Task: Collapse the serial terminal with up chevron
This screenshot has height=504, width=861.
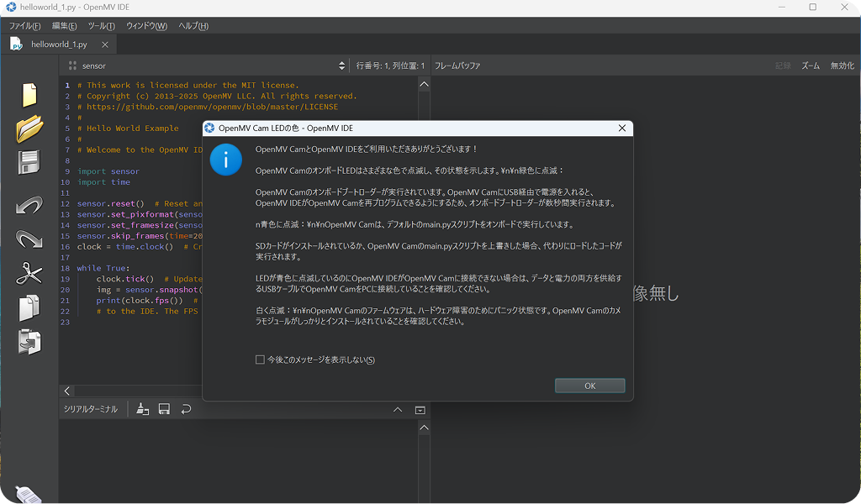Action: click(398, 410)
